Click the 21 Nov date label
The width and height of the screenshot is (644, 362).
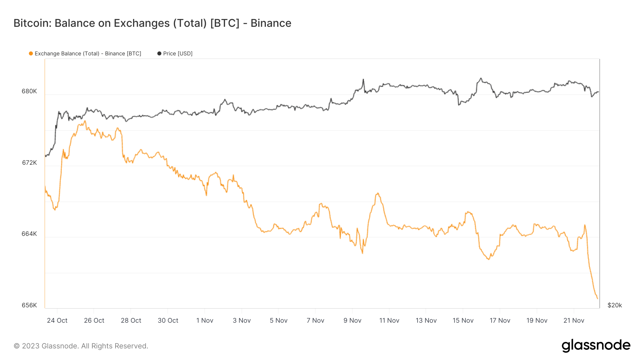[x=574, y=321]
